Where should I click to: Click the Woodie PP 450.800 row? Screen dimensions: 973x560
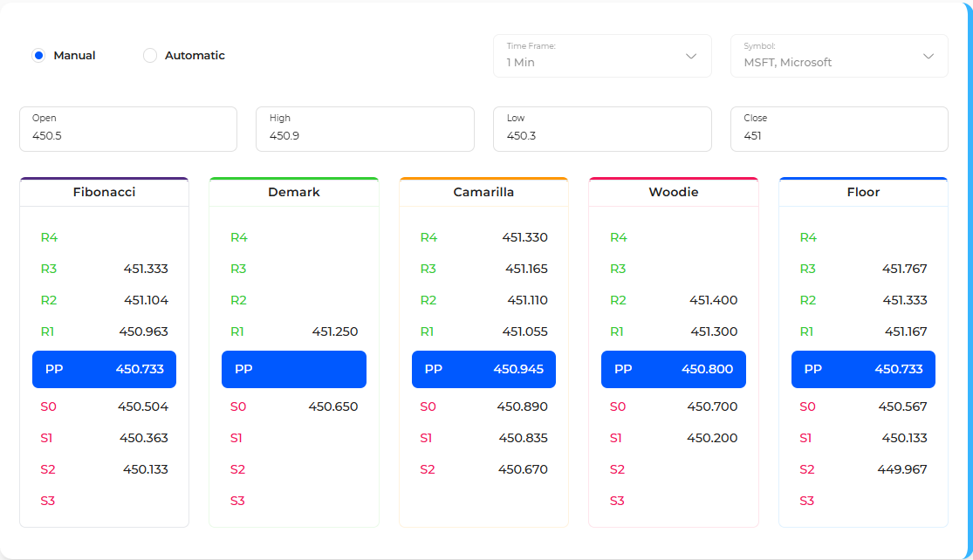tap(674, 369)
